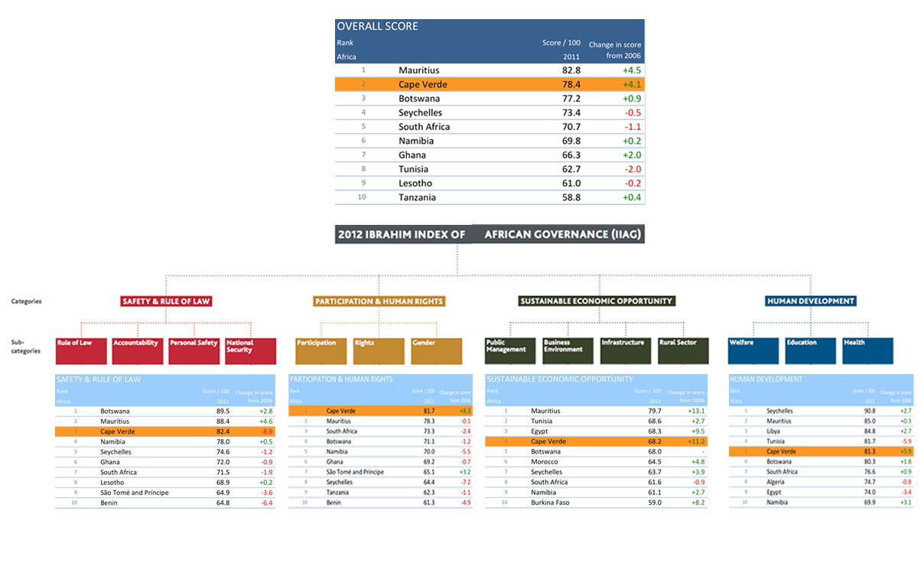The image size is (924, 566).
Task: Select the red Safety & Rule of Law category box
Action: (166, 301)
